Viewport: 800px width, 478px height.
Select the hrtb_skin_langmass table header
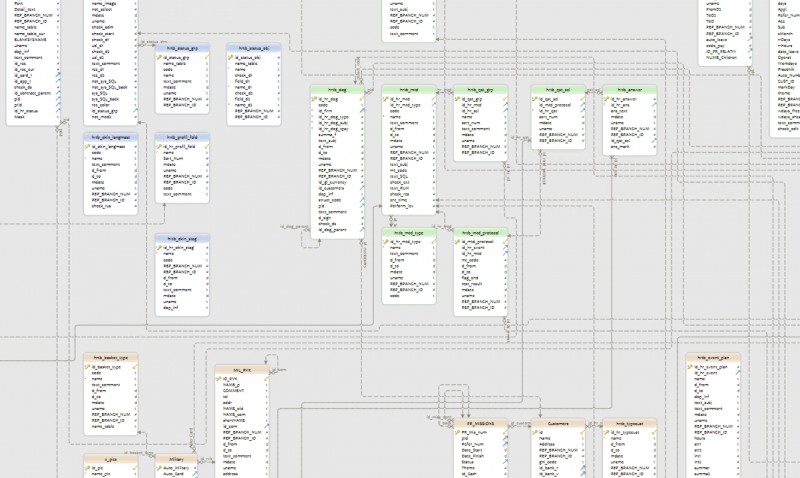point(111,137)
